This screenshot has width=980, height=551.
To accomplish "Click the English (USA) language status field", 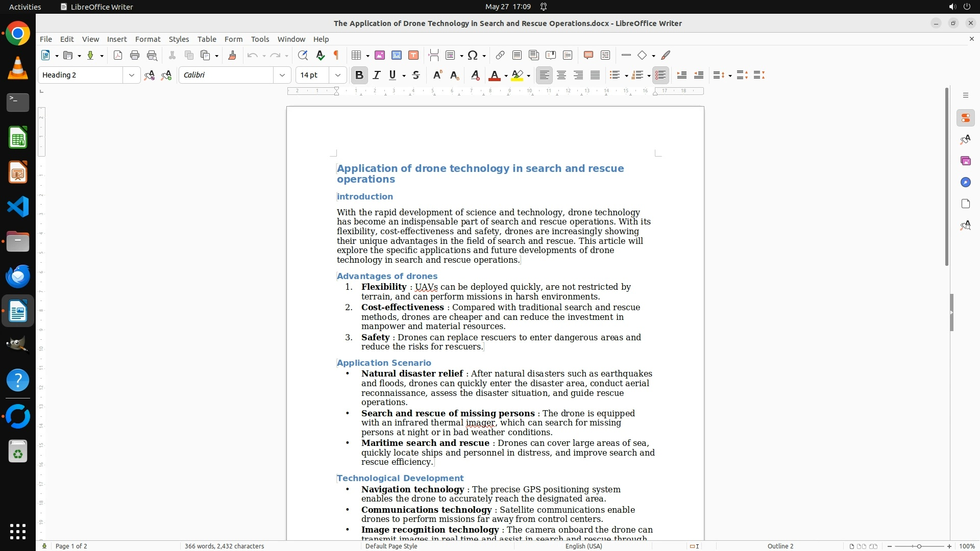I will (583, 546).
